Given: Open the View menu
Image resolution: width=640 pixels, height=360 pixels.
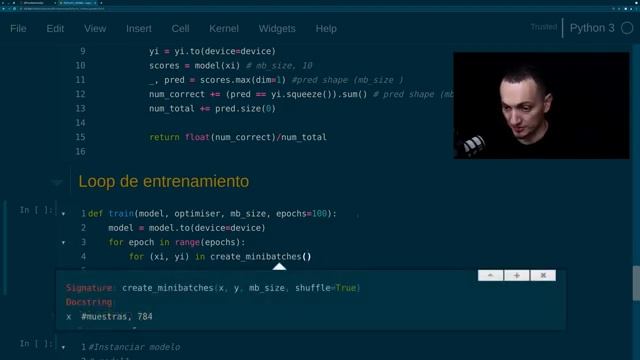Looking at the screenshot, I should (x=95, y=29).
